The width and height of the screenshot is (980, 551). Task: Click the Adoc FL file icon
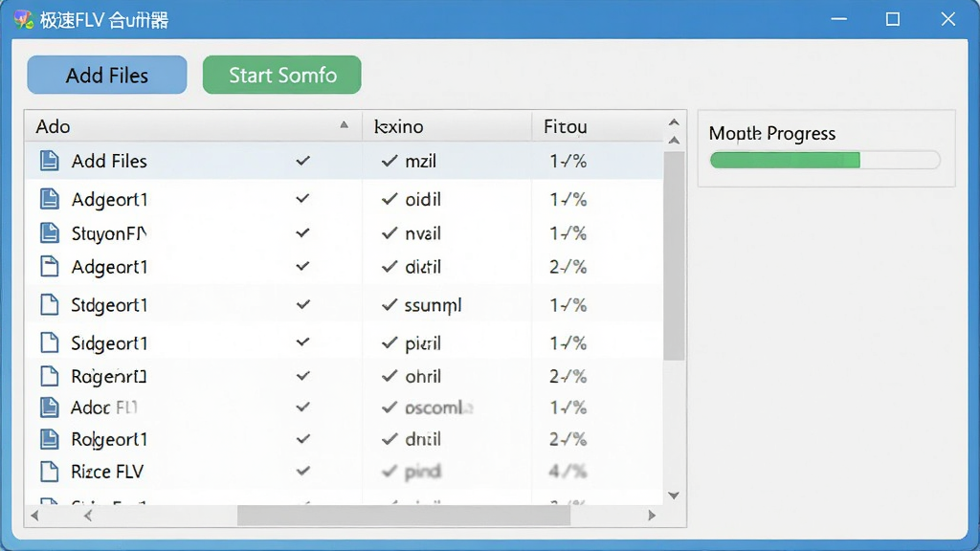pyautogui.click(x=50, y=408)
